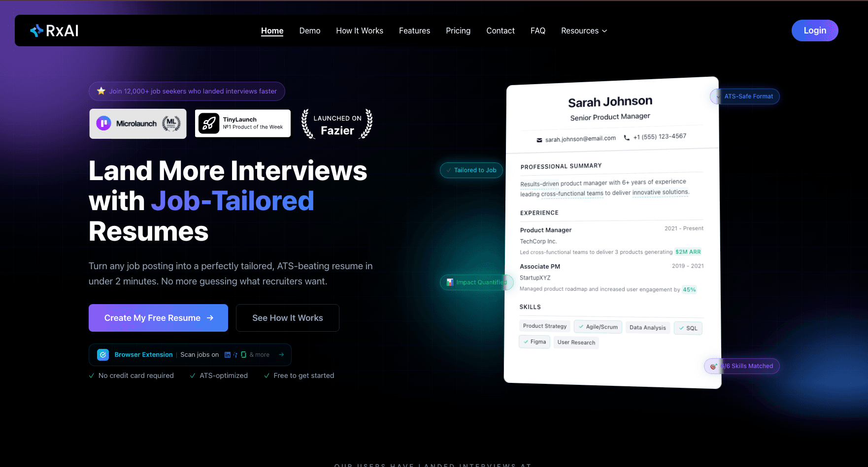868x467 pixels.
Task: Click the LinkedIn icon in the extension bar
Action: click(228, 355)
